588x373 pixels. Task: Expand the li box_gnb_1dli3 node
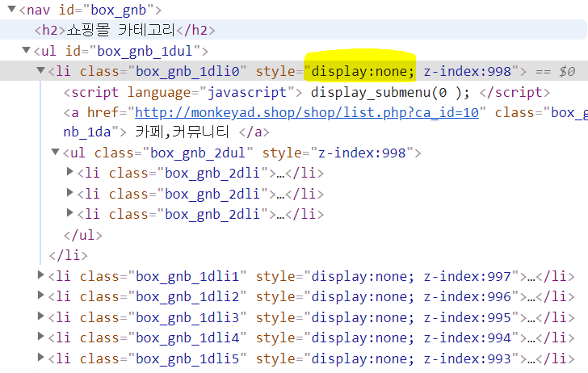tap(41, 316)
